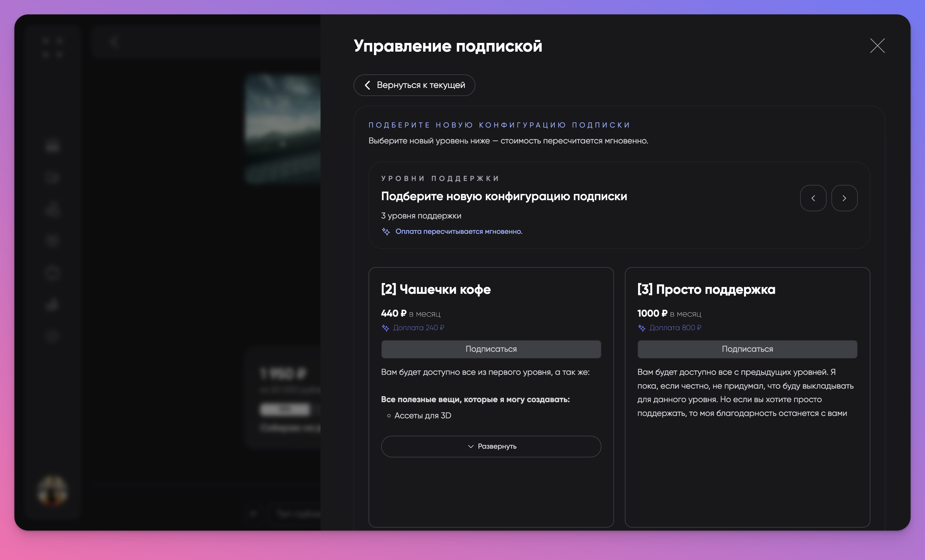Click the back chevron inside "Вернуться к текущей"
This screenshot has height=560, width=925.
point(367,85)
